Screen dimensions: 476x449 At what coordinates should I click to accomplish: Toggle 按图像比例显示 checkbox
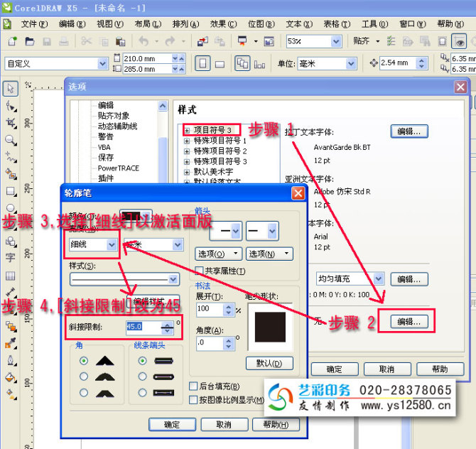click(x=193, y=400)
